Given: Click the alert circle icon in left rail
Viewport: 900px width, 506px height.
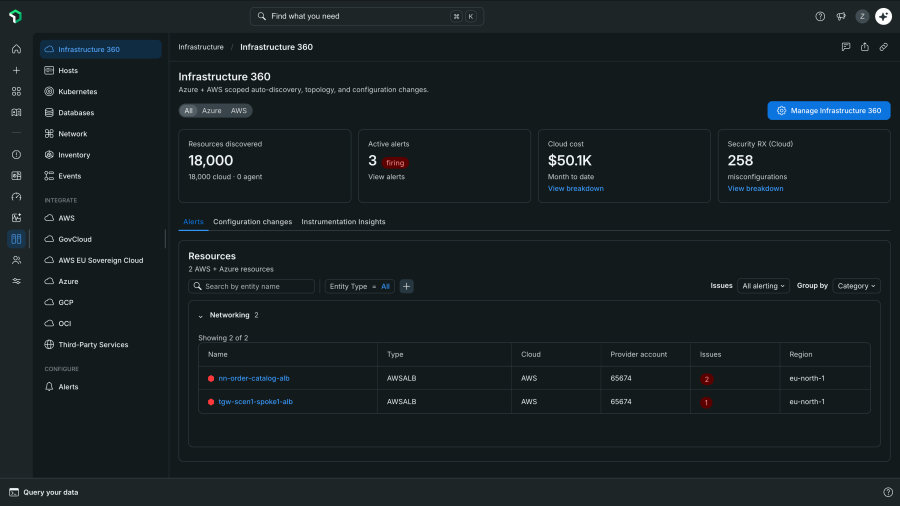Looking at the screenshot, I should click(x=16, y=154).
